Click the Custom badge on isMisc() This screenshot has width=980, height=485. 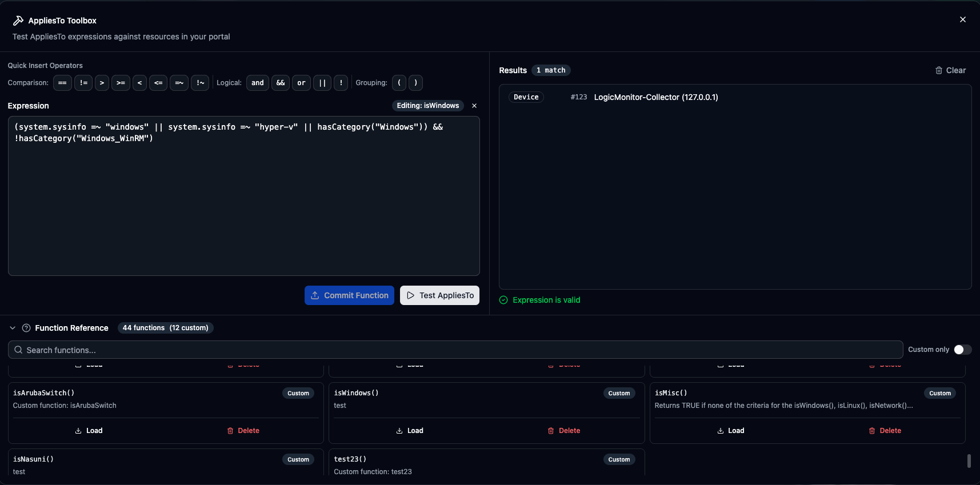(x=940, y=393)
